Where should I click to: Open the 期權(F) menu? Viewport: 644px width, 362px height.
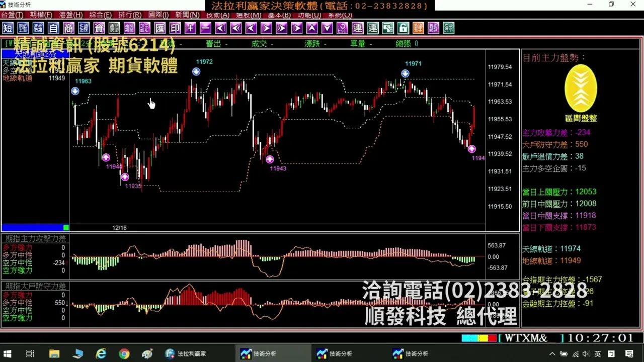click(41, 15)
